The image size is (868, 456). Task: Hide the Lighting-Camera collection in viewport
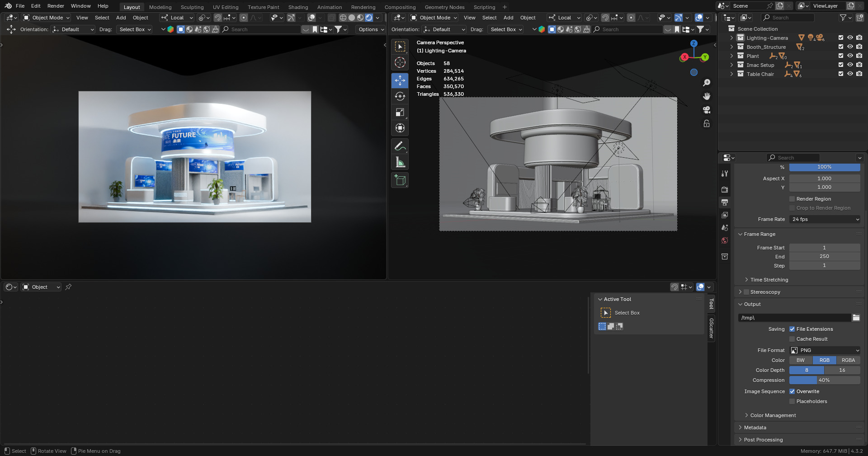[850, 38]
